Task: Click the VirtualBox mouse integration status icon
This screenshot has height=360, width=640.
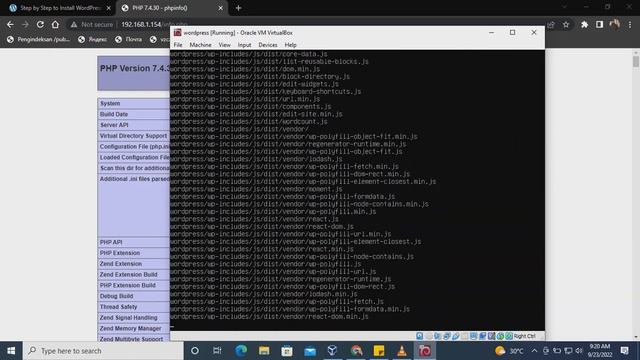Action: coord(500,336)
